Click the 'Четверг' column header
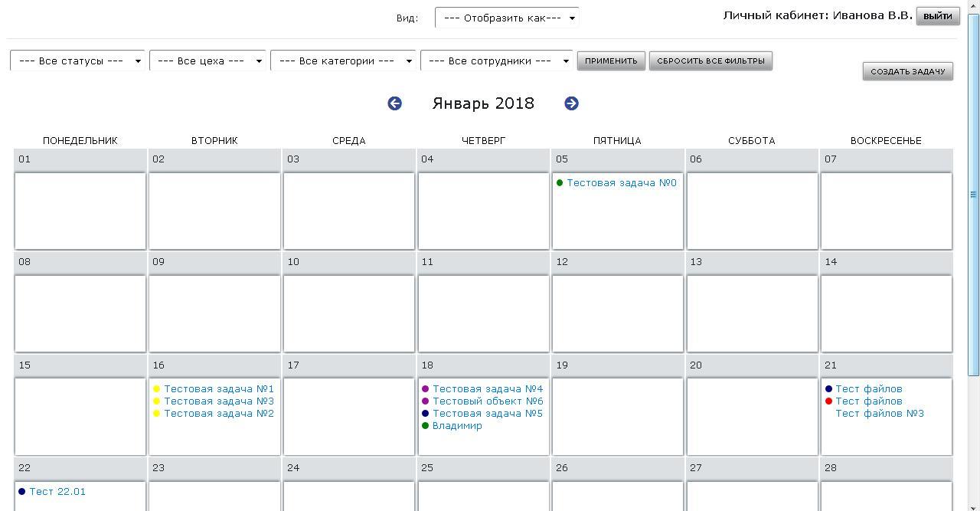The height and width of the screenshot is (511, 980). click(x=483, y=140)
